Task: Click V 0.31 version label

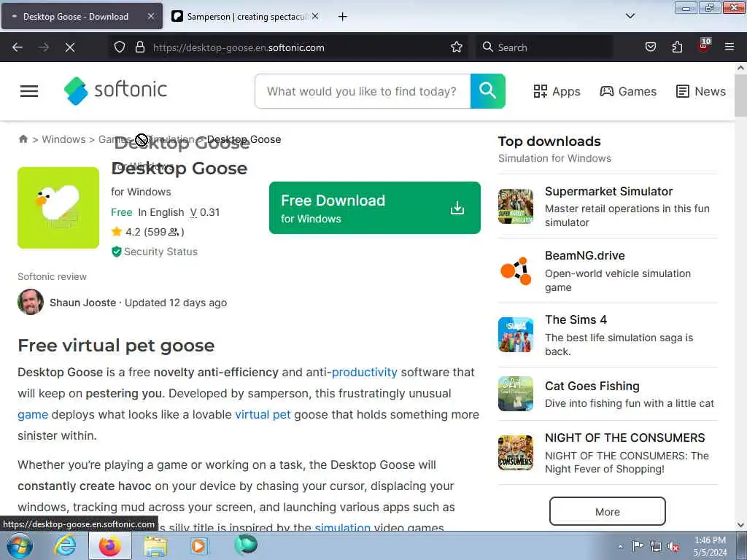Action: tap(205, 212)
